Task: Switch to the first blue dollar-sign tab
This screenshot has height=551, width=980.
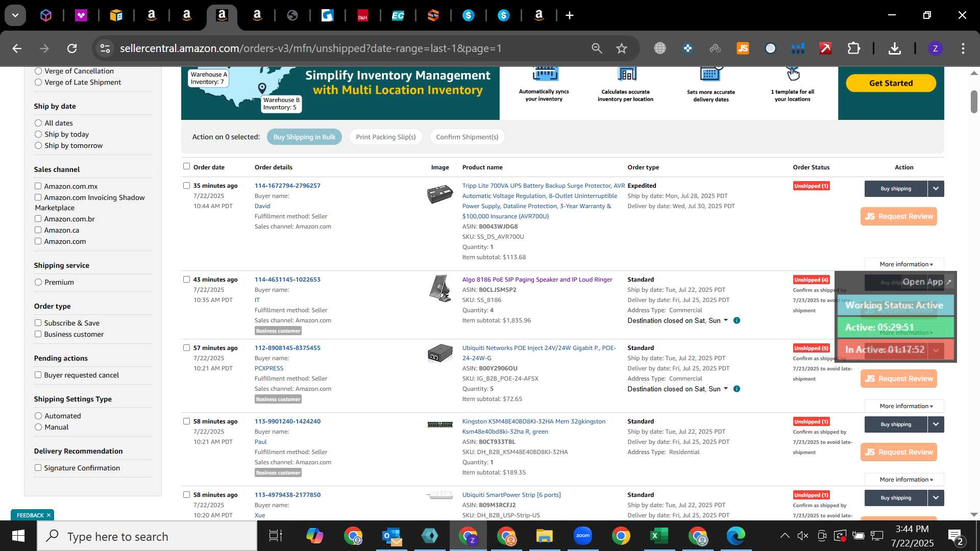Action: point(469,16)
